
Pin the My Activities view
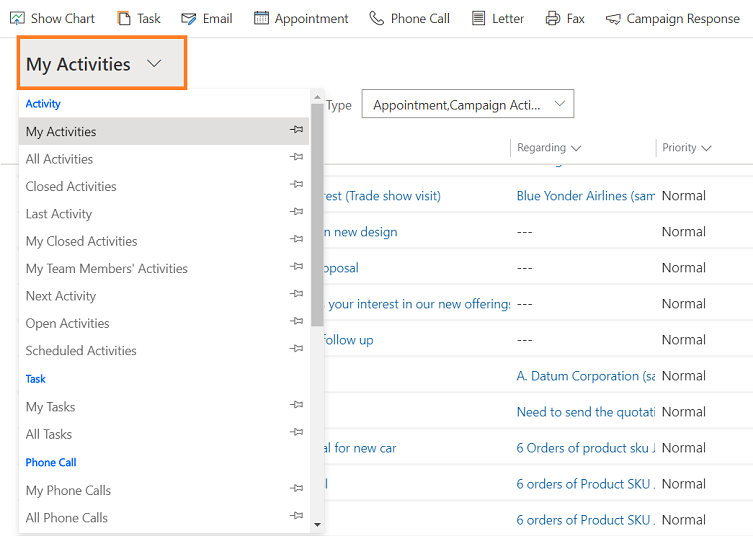tap(296, 129)
